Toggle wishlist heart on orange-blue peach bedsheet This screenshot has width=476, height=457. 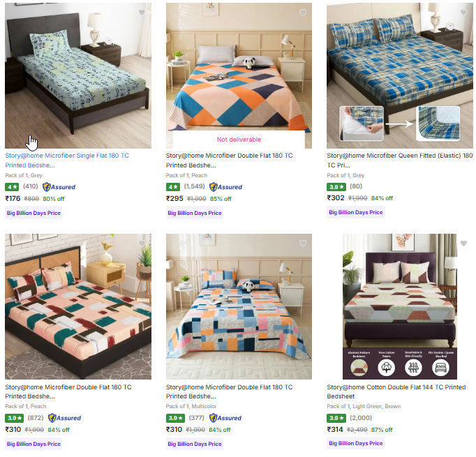pyautogui.click(x=303, y=13)
